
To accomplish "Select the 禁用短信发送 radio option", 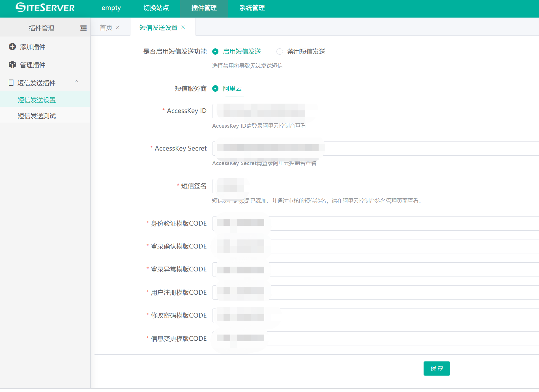I will point(280,52).
